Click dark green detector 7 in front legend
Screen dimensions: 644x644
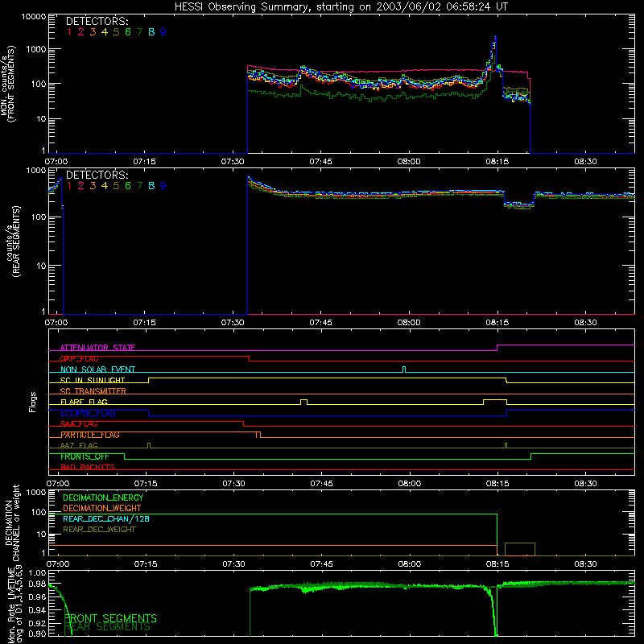tap(139, 32)
